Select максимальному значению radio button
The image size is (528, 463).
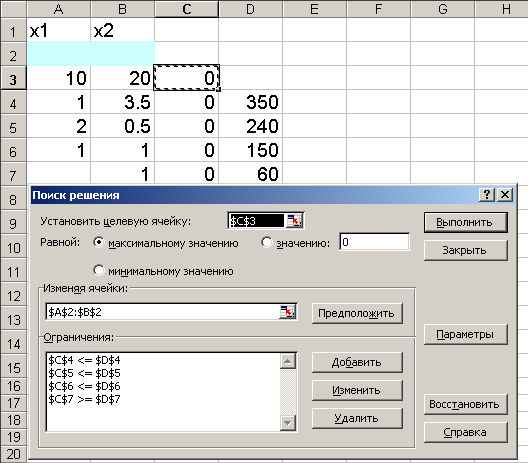point(99,242)
